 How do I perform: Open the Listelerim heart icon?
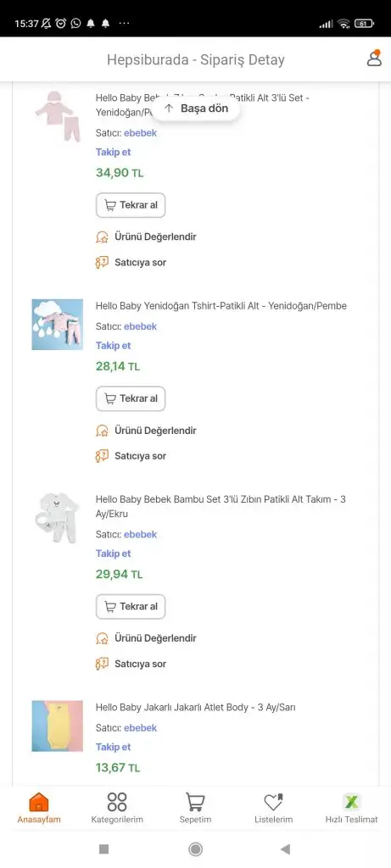point(274,808)
